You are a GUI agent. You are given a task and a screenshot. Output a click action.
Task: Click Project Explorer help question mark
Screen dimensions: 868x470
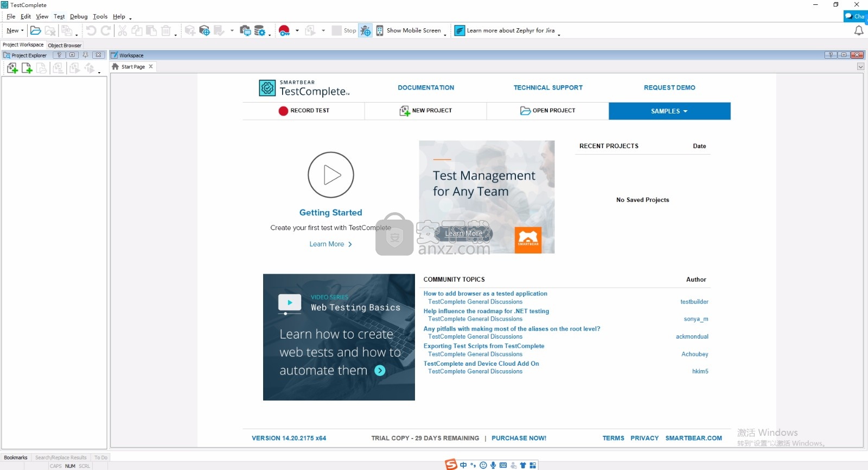59,55
